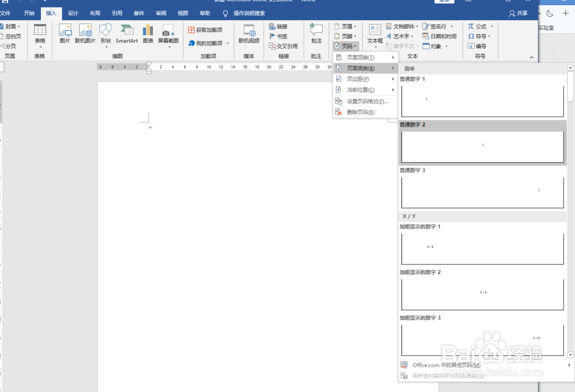Viewport: 575px width, 392px height.
Task: Add a 批注 comment
Action: (x=316, y=34)
